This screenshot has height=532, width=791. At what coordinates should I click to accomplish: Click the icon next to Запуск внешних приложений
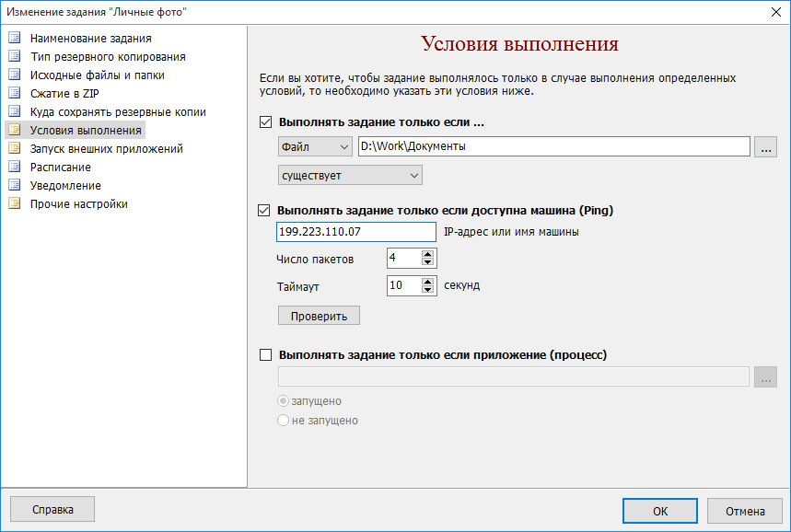(14, 149)
